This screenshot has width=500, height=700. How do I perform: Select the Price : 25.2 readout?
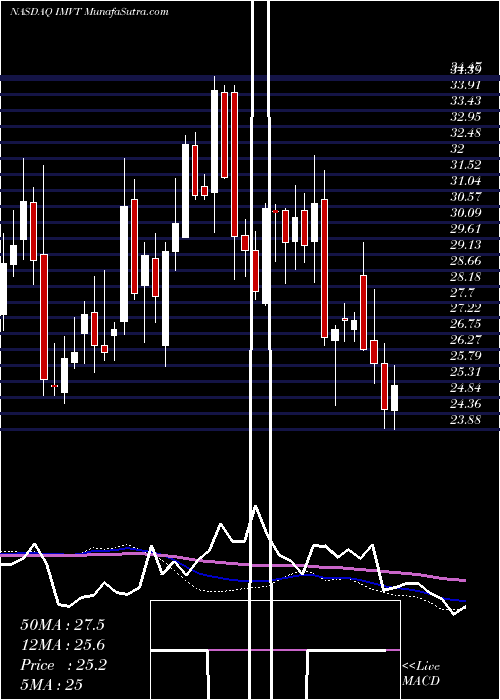[64, 665]
